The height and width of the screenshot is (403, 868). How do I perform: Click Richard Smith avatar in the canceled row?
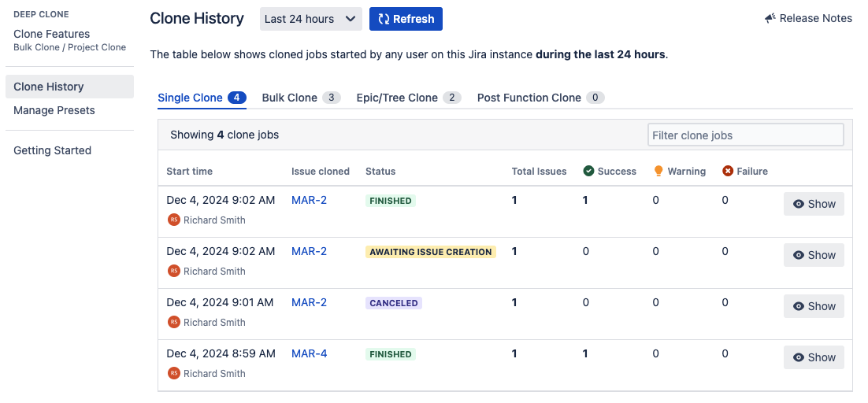173,323
